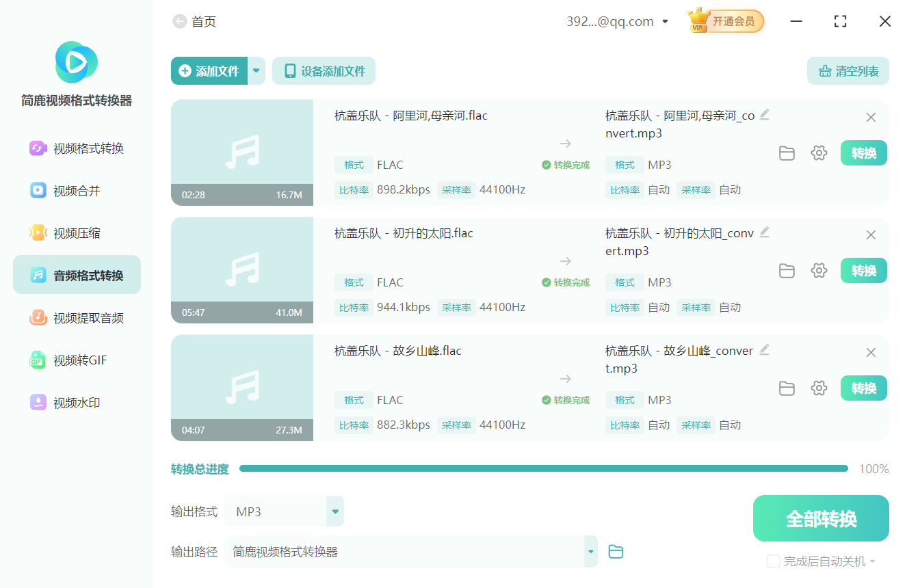Open output folder for 故乡山峰 file

[x=787, y=388]
